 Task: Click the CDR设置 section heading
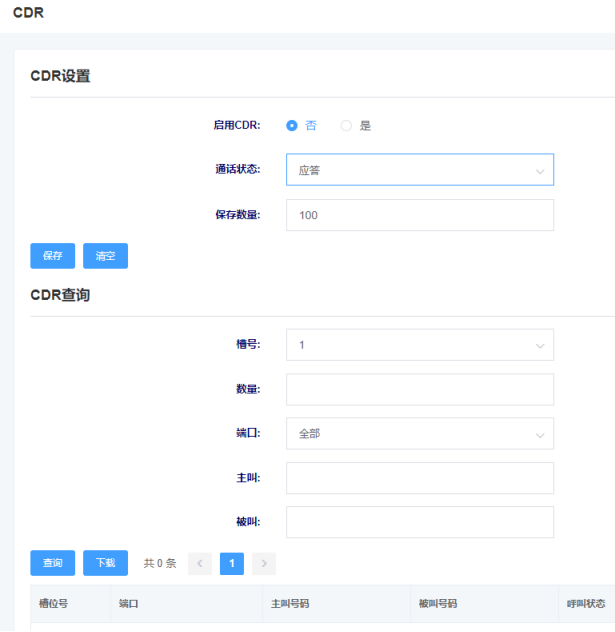click(60, 76)
